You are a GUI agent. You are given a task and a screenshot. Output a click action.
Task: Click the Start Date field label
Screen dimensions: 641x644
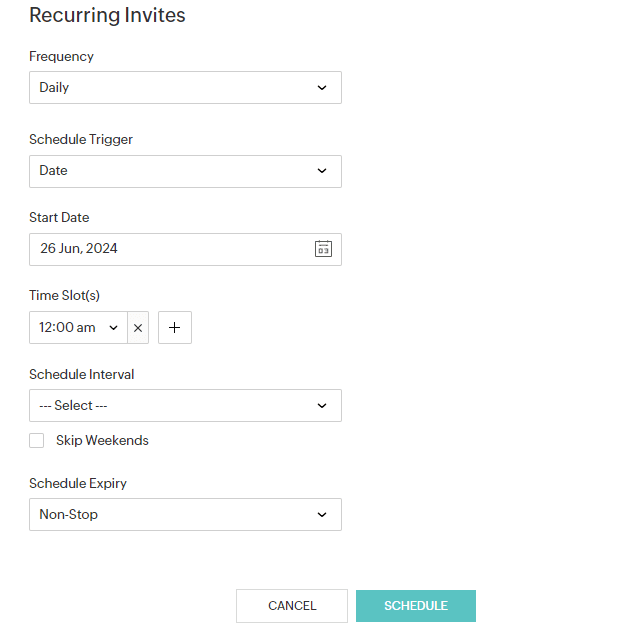point(59,218)
